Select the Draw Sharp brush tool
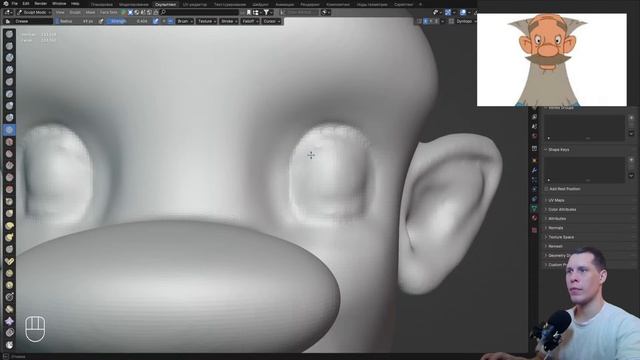640x360 pixels. (x=9, y=46)
